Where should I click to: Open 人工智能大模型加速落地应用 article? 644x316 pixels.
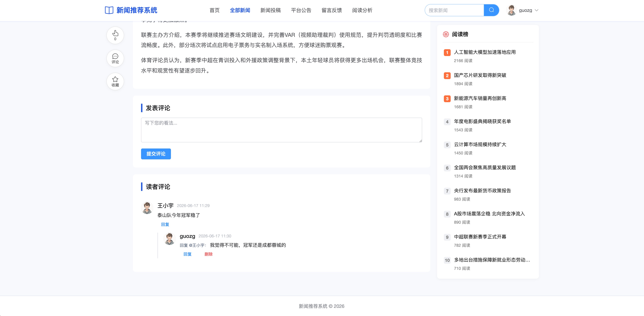484,52
